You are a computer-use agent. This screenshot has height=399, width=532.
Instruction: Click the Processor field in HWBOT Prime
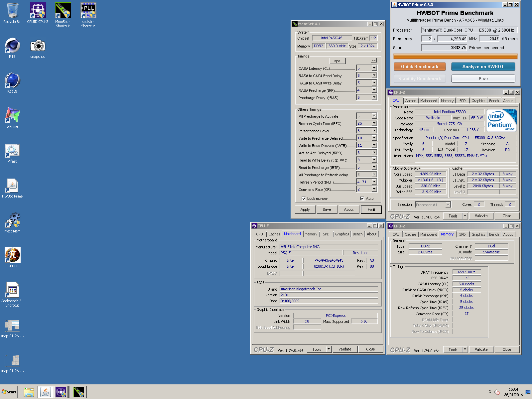469,30
